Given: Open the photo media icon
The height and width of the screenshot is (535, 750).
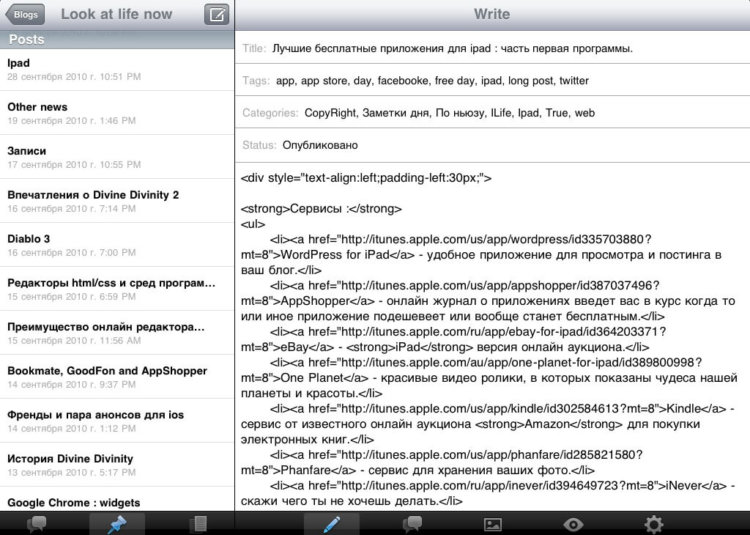Looking at the screenshot, I should coord(493,524).
